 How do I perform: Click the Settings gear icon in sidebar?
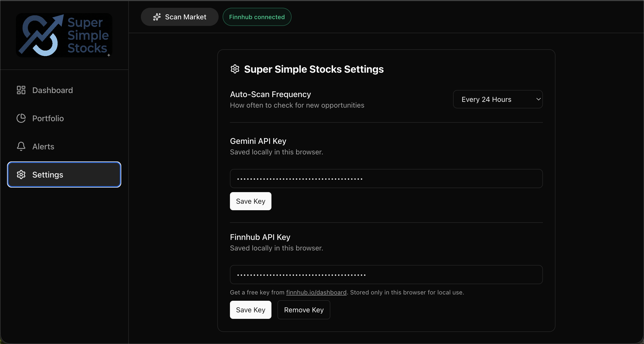click(x=21, y=175)
